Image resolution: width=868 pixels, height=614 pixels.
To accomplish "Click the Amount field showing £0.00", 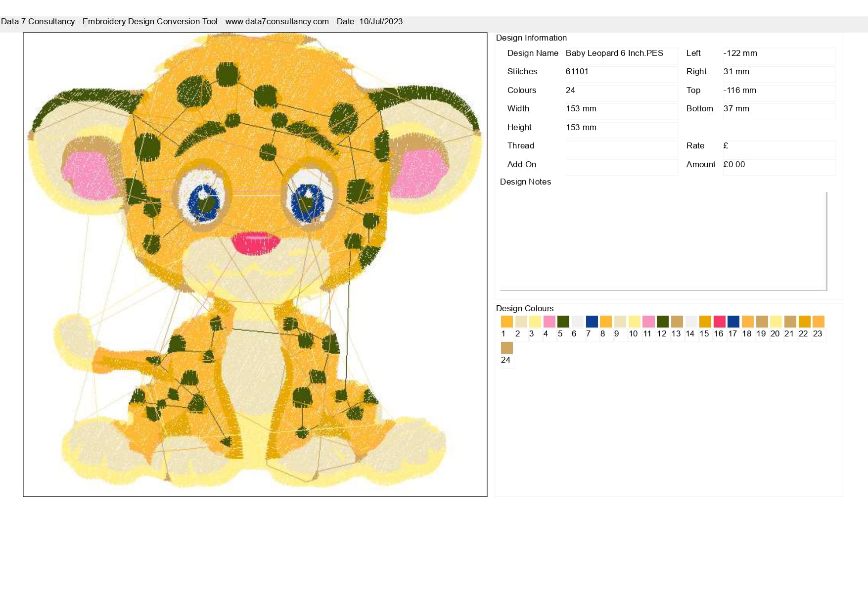I will (x=779, y=167).
